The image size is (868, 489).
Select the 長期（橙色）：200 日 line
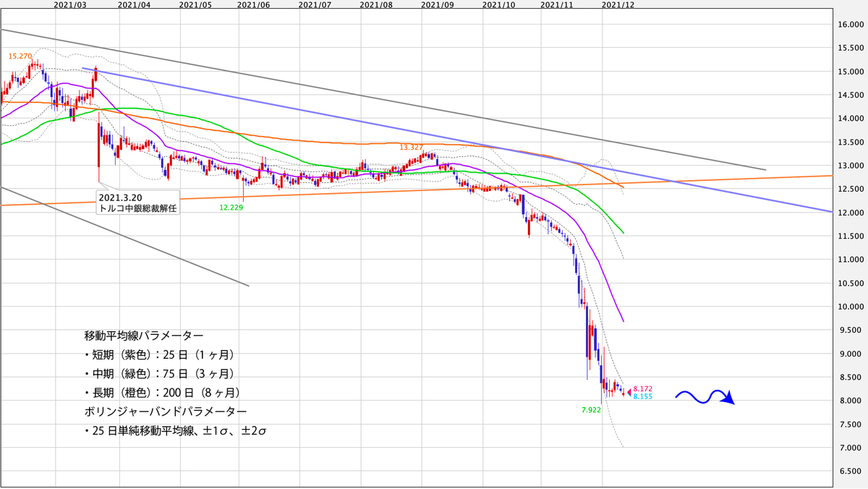point(162,393)
